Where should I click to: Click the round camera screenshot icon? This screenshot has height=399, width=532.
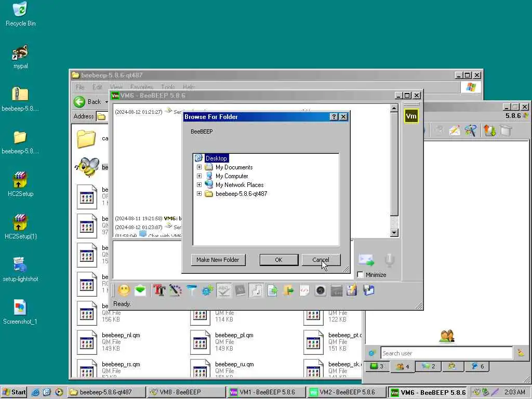click(320, 290)
